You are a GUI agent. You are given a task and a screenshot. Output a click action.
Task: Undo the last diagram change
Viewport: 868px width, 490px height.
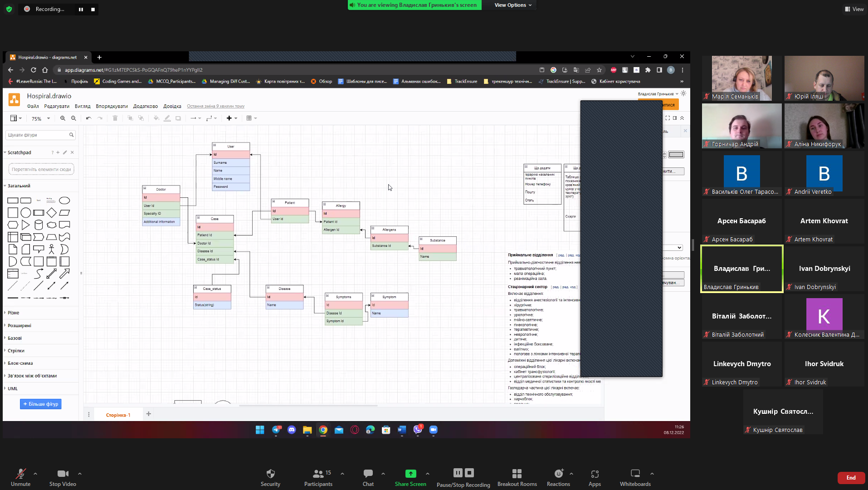[88, 118]
